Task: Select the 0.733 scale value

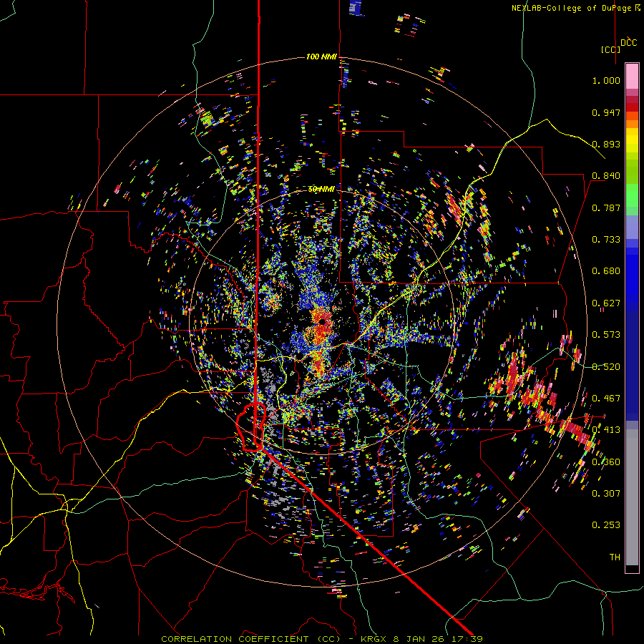Action: tap(606, 240)
